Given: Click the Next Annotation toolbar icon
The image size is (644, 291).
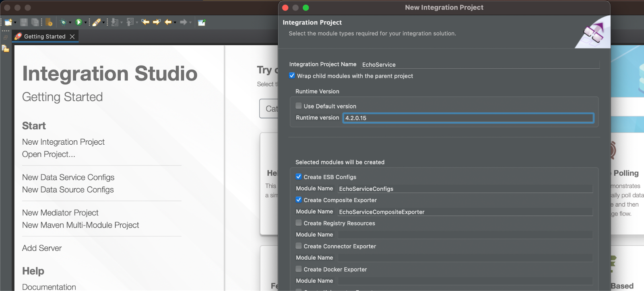Looking at the screenshot, I should [x=115, y=23].
